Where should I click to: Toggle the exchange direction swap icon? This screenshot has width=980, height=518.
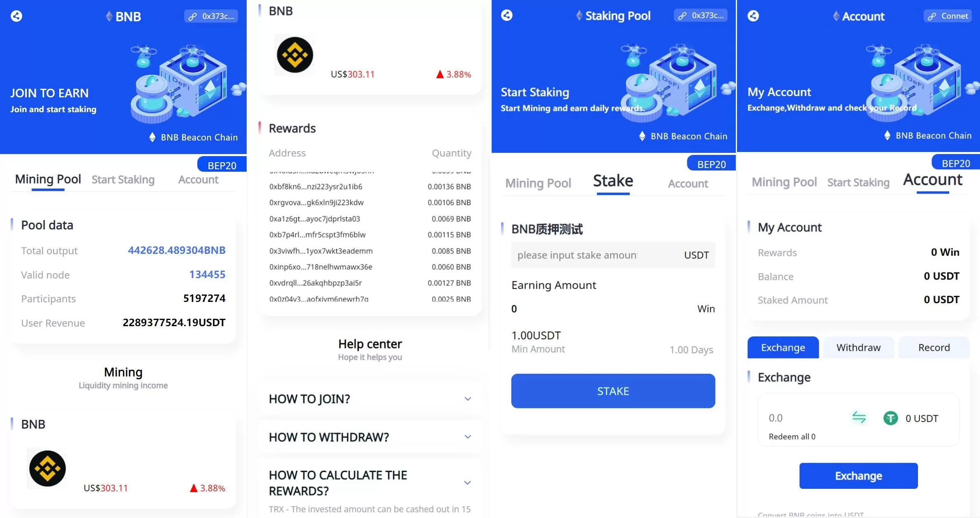859,418
